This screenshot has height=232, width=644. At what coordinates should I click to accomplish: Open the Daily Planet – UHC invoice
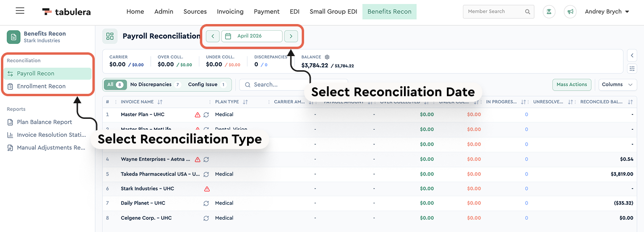143,203
